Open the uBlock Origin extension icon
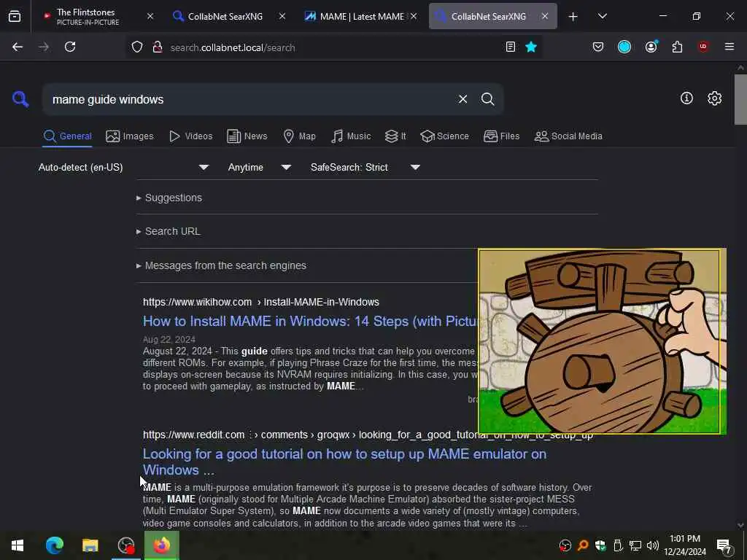The image size is (747, 560). [x=703, y=47]
